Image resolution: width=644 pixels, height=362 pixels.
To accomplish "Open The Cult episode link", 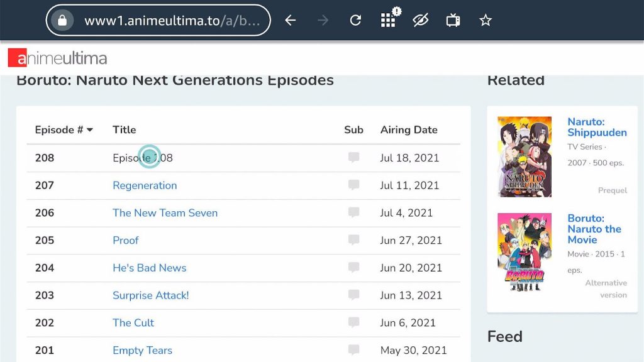I will point(133,323).
